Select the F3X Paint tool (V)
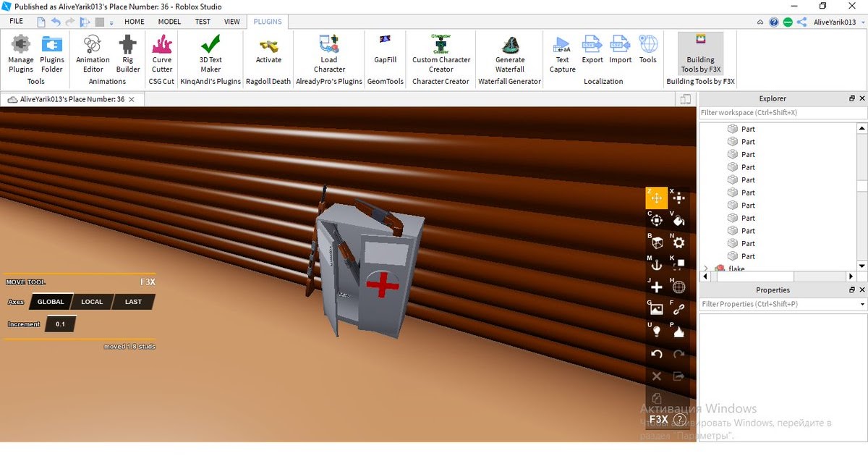868x456 pixels. pyautogui.click(x=678, y=220)
